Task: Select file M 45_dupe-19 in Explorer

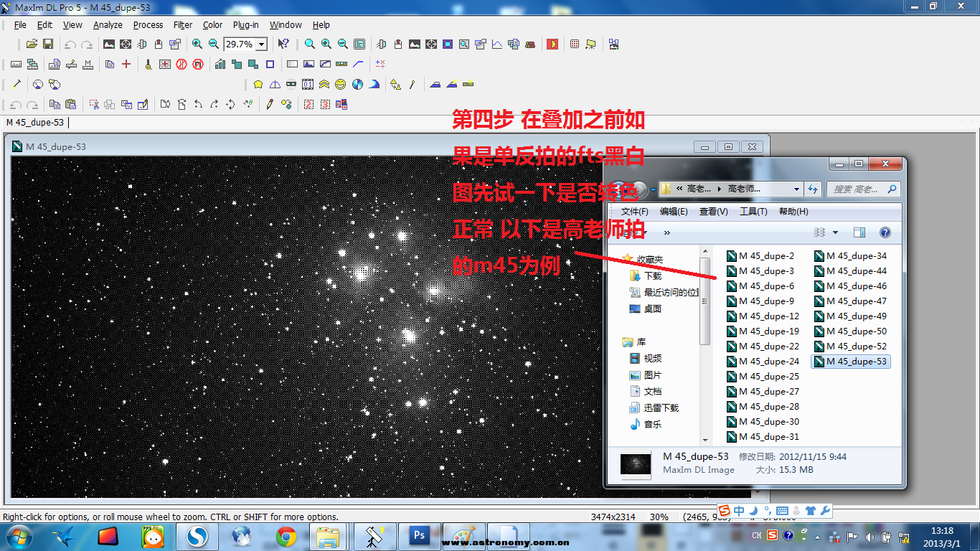Action: pyautogui.click(x=763, y=331)
